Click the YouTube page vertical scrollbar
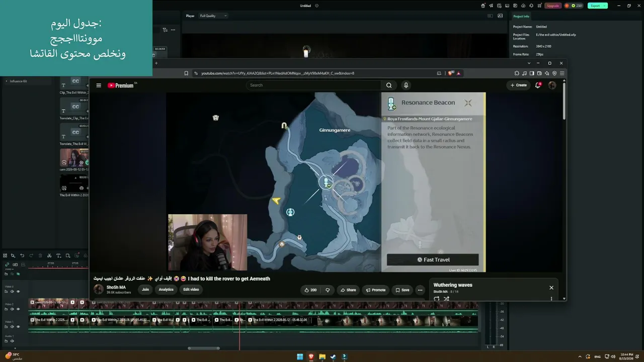The width and height of the screenshot is (644, 362). point(564,101)
